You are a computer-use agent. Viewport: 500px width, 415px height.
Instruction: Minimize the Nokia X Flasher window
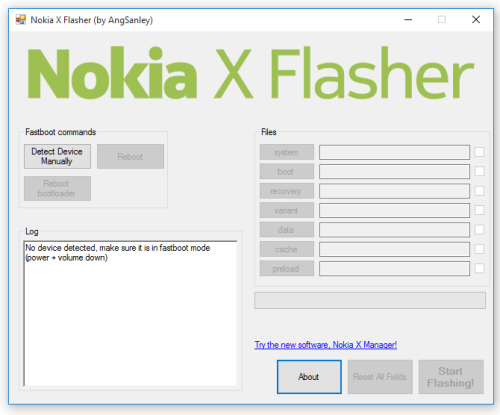coord(408,20)
